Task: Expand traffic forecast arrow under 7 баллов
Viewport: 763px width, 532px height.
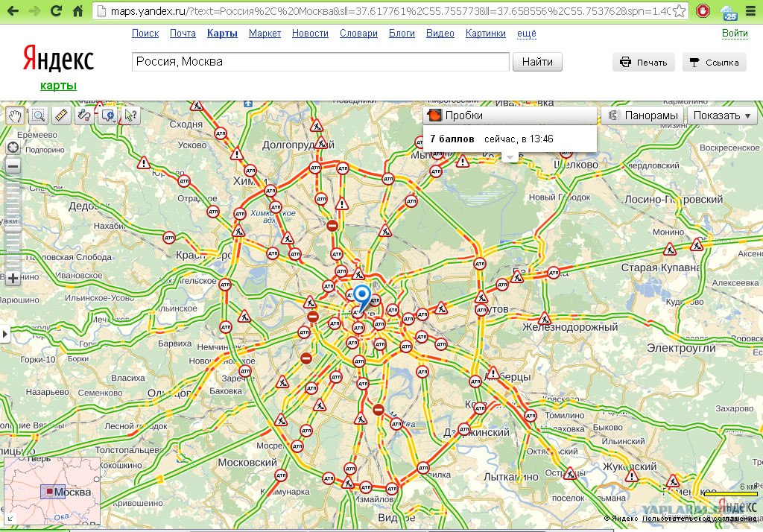Action: [510, 156]
